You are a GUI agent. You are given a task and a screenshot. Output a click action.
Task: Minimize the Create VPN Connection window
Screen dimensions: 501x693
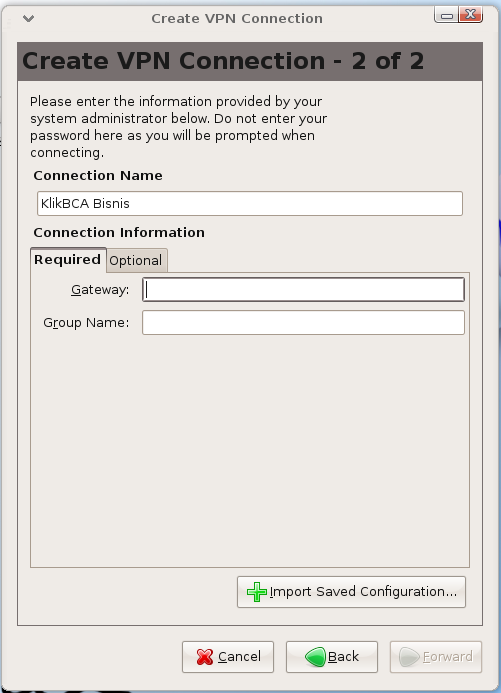(447, 15)
